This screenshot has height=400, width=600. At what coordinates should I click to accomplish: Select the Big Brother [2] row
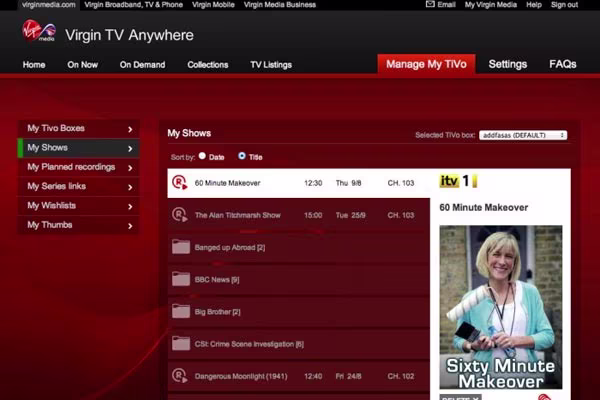coord(298,312)
